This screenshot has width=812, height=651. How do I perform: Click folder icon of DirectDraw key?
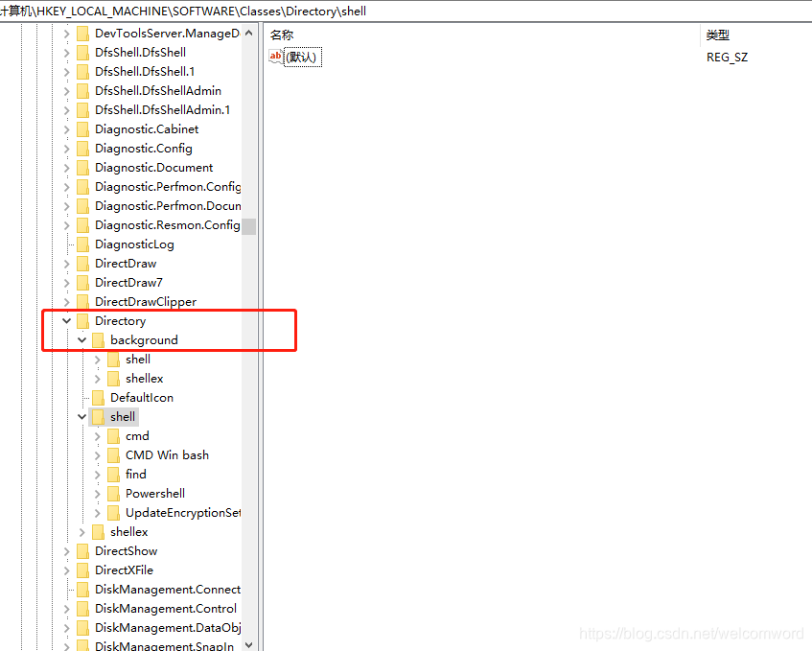pyautogui.click(x=82, y=264)
